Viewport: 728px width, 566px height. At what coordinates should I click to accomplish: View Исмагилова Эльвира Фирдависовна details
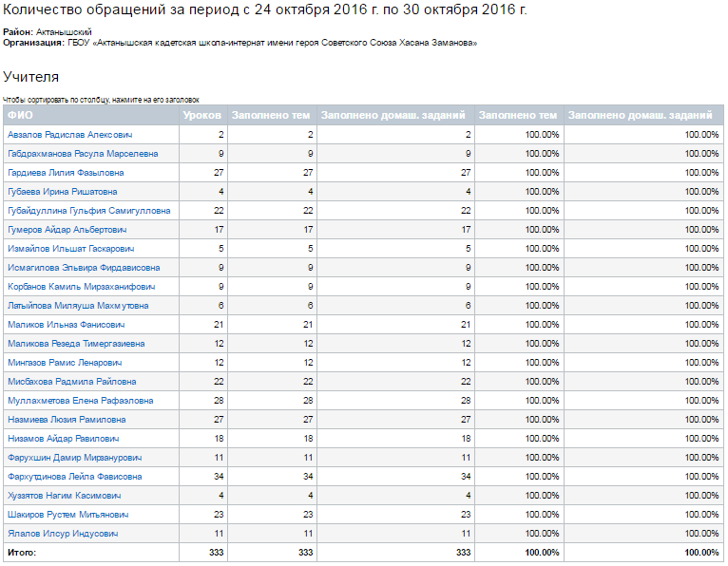click(84, 268)
